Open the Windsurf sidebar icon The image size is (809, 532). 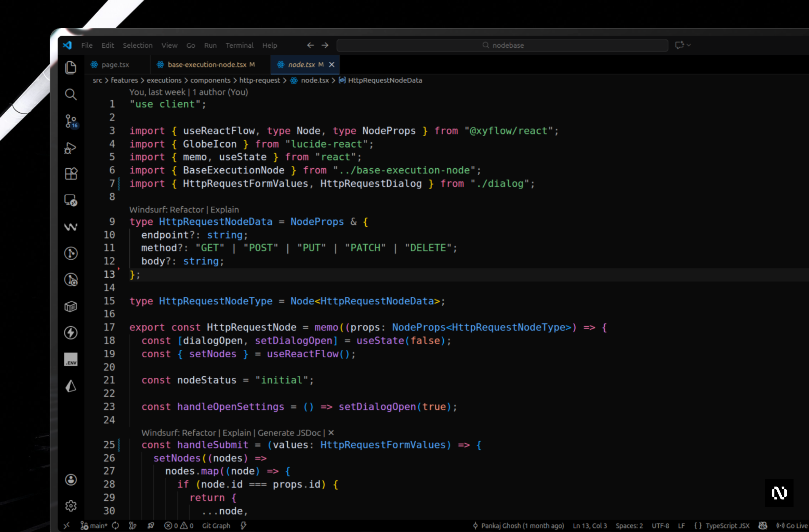71,227
